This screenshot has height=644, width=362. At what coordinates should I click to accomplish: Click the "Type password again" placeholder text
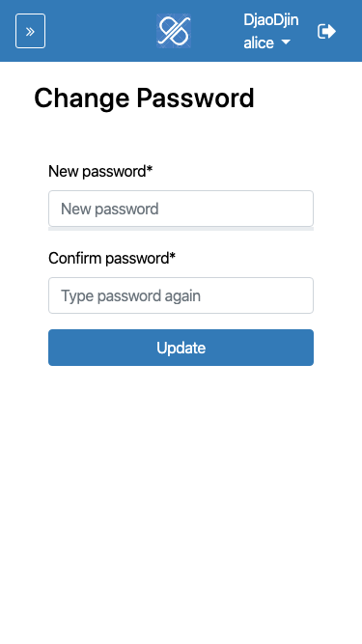click(x=130, y=295)
